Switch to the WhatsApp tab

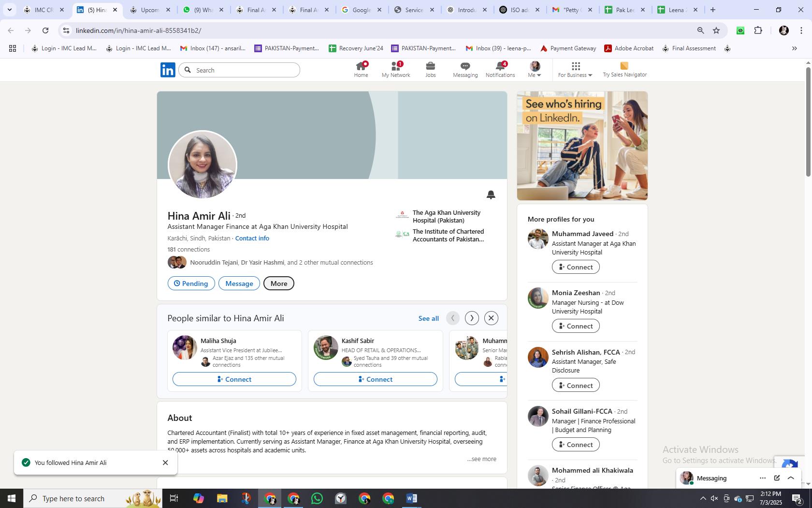203,10
